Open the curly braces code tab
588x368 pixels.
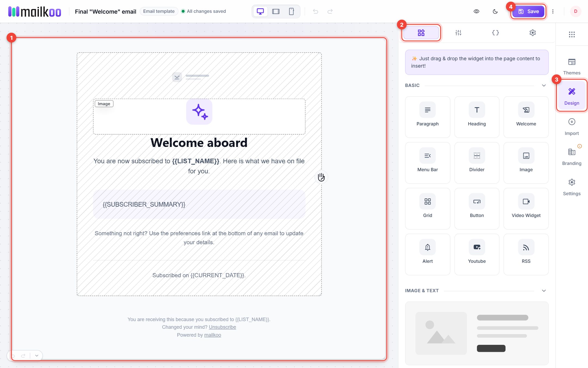click(x=495, y=33)
